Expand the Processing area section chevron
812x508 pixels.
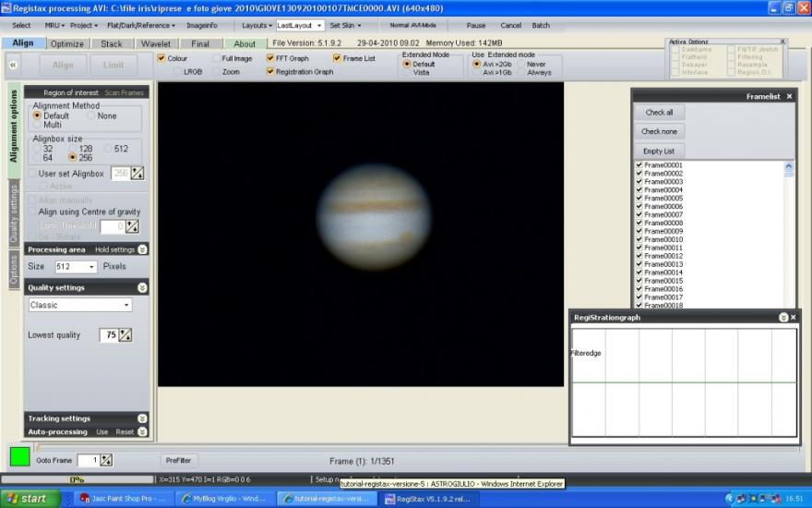(142, 249)
